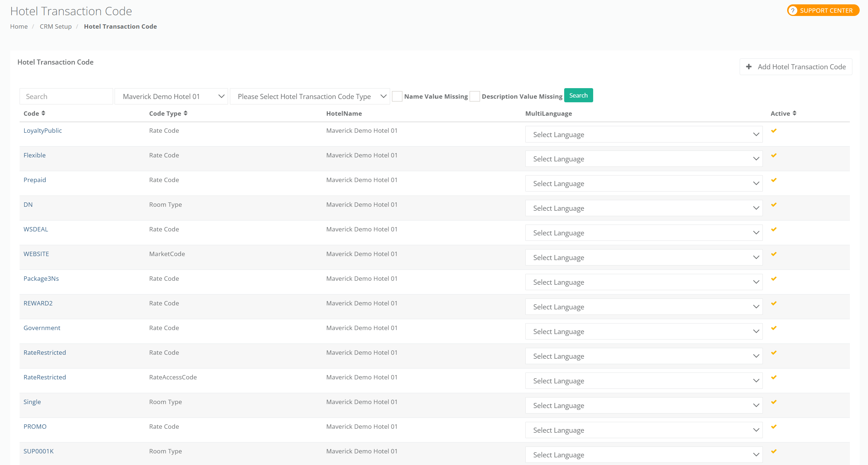
Task: Sort by Code column arrows
Action: click(x=43, y=113)
